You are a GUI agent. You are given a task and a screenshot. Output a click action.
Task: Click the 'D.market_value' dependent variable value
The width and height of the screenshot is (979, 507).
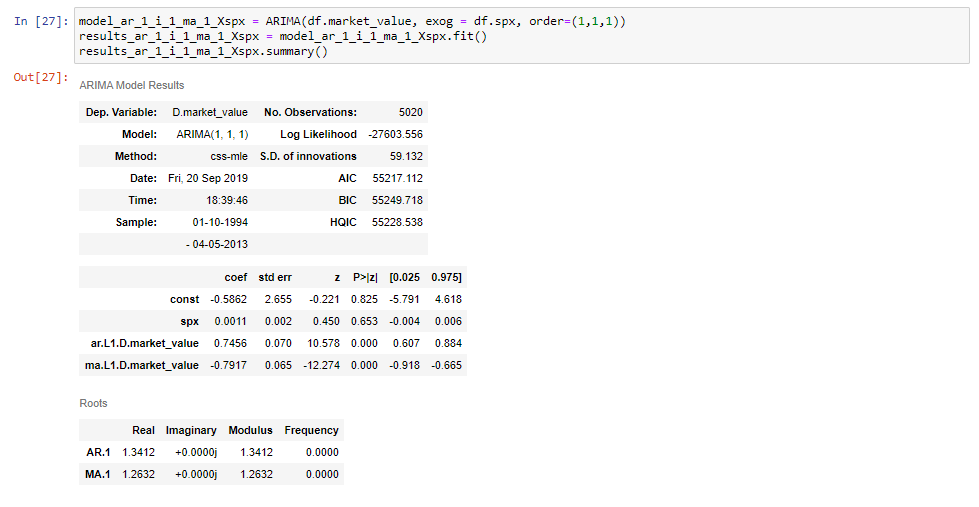click(210, 112)
